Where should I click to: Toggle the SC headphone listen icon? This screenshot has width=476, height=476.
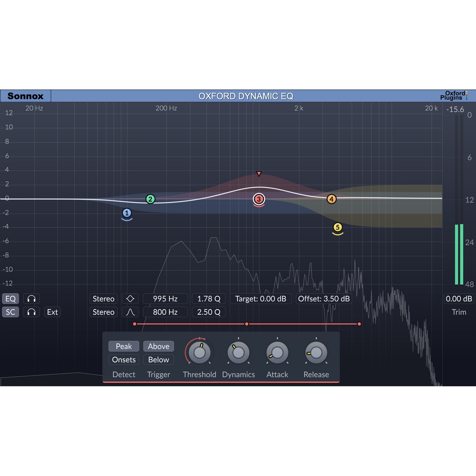[31, 312]
